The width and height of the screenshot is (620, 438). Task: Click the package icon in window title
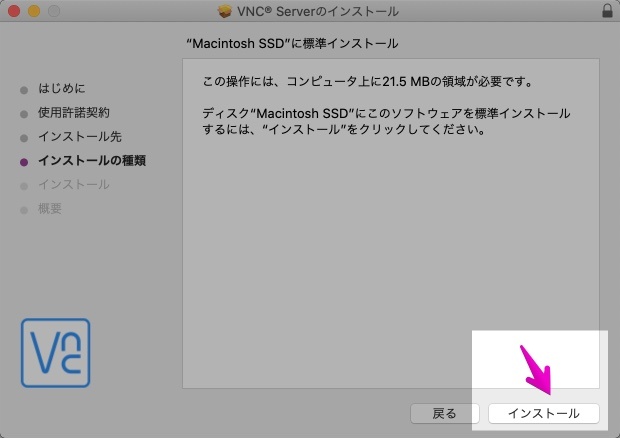coord(225,11)
